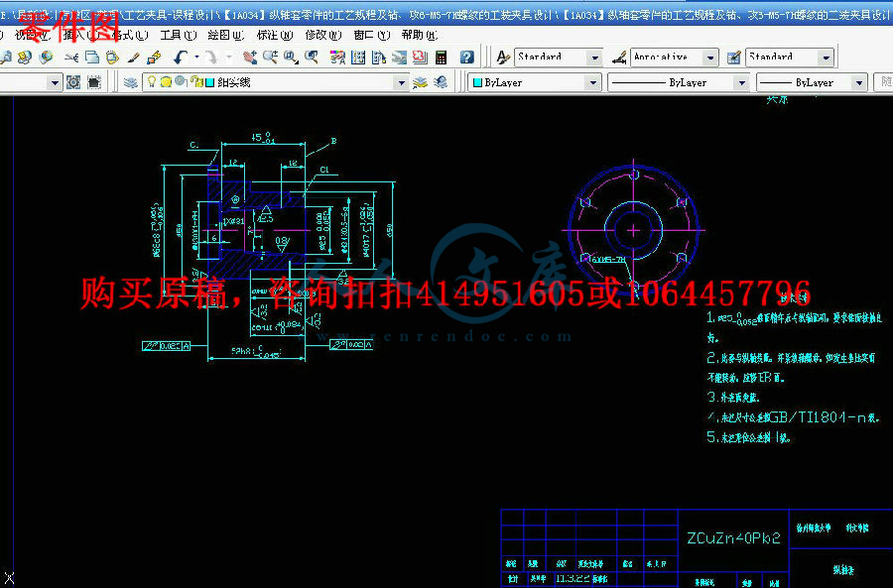Open the Sheet Set Manager
893x588 pixels.
coord(399,57)
